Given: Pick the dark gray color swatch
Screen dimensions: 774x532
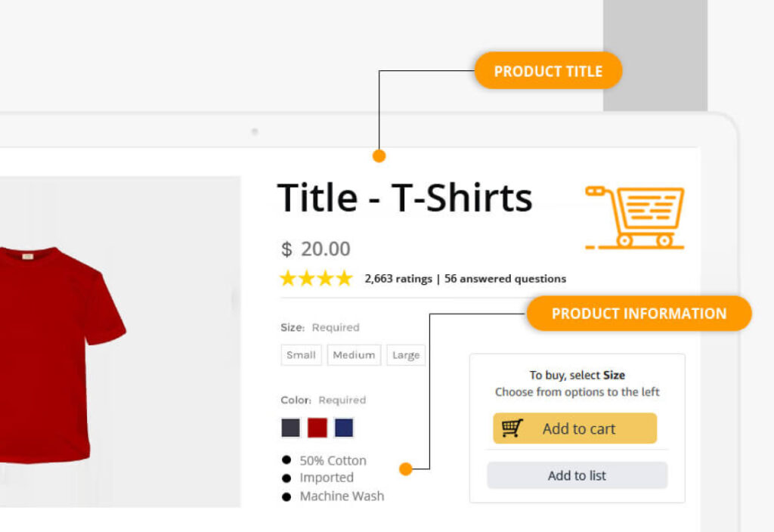Looking at the screenshot, I should pyautogui.click(x=291, y=428).
